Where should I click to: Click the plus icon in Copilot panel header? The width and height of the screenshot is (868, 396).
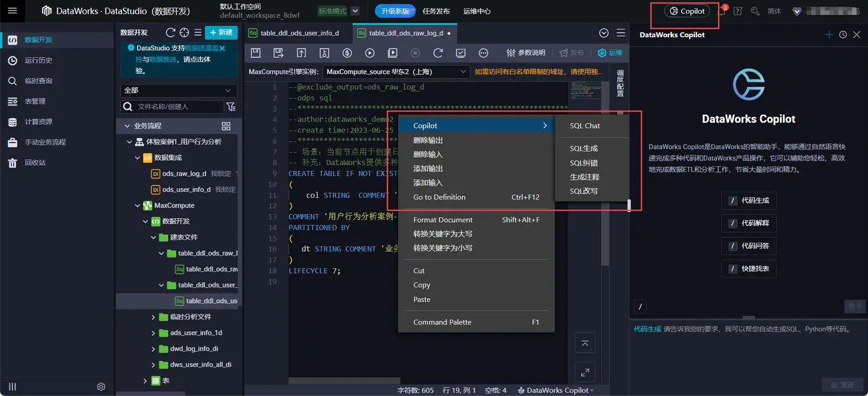829,35
